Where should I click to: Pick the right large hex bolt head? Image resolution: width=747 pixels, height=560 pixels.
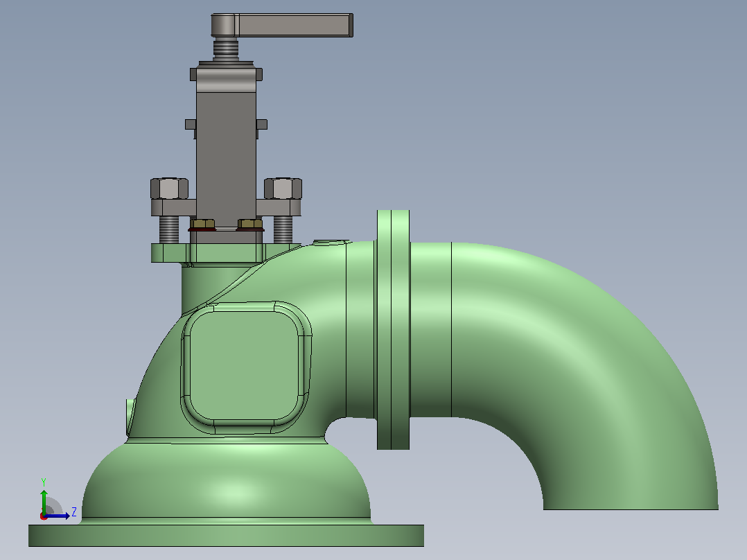coord(283,189)
